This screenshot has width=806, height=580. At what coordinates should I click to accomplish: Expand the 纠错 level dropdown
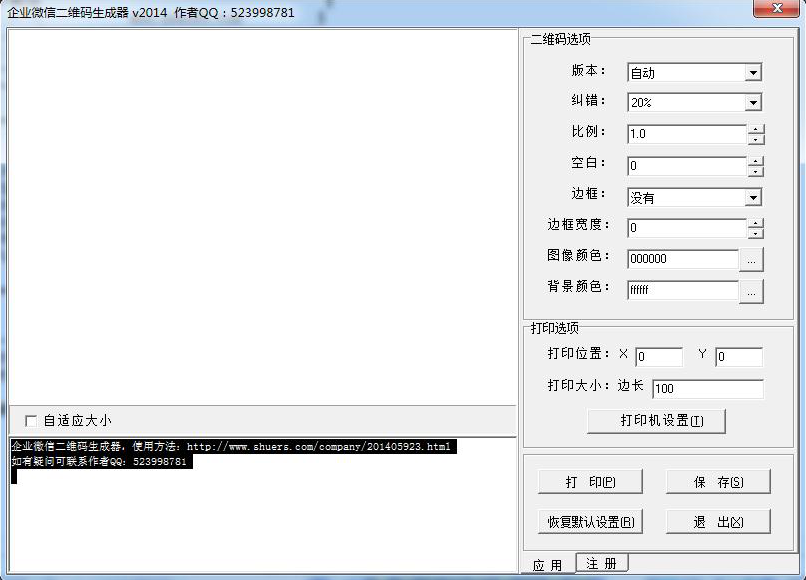point(753,102)
